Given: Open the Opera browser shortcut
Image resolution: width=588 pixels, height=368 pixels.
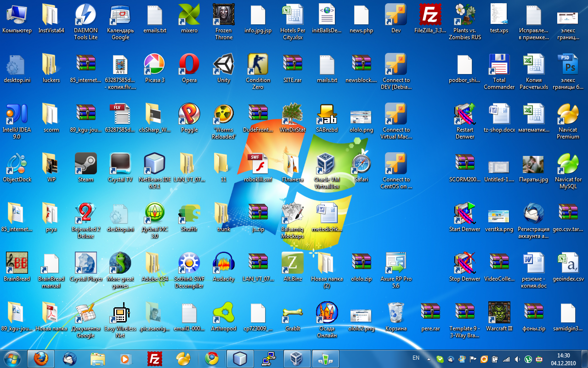Looking at the screenshot, I should click(189, 65).
